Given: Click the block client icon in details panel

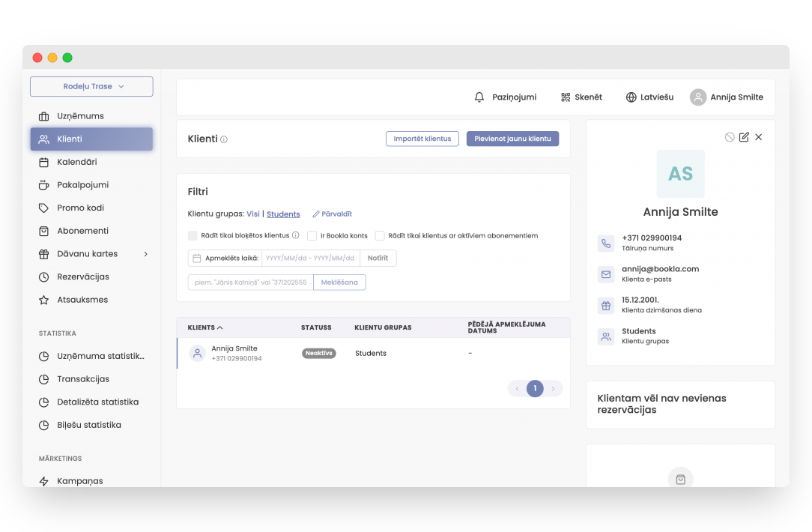Looking at the screenshot, I should (730, 137).
